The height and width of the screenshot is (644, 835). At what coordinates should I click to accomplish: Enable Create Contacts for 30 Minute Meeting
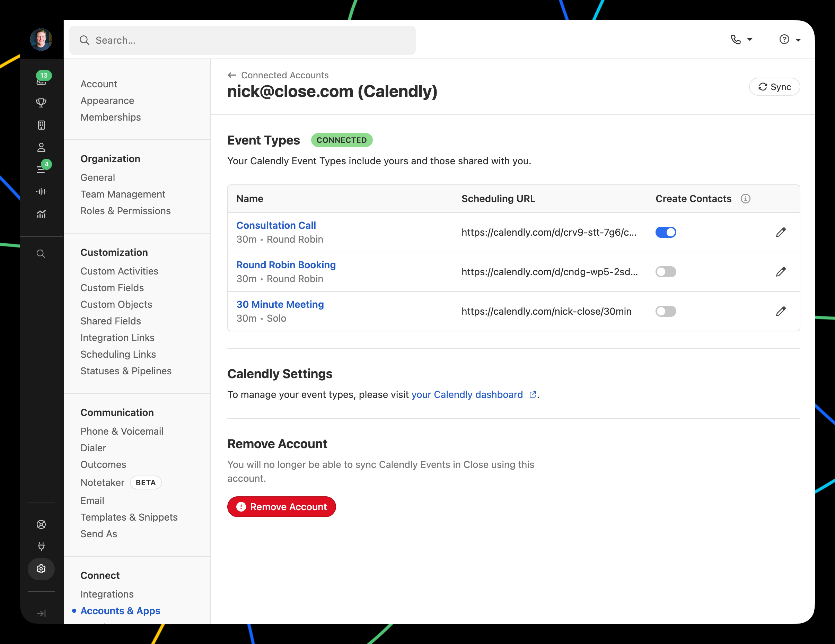pos(666,311)
